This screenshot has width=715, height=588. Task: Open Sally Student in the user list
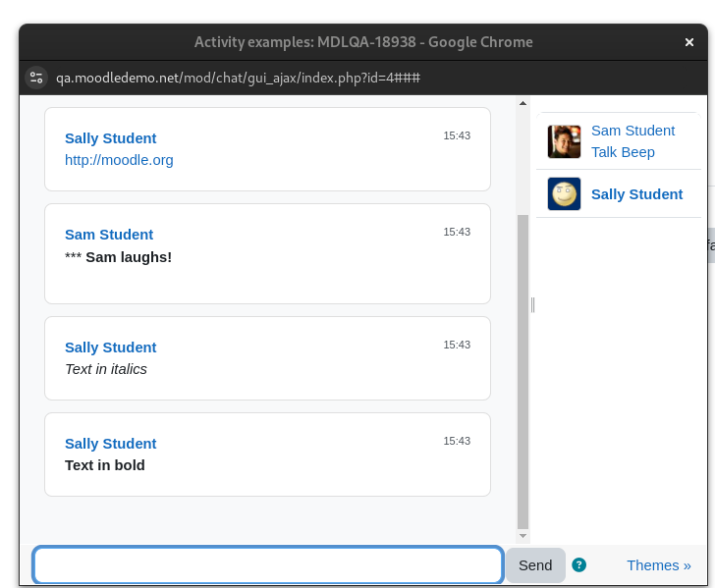(636, 194)
